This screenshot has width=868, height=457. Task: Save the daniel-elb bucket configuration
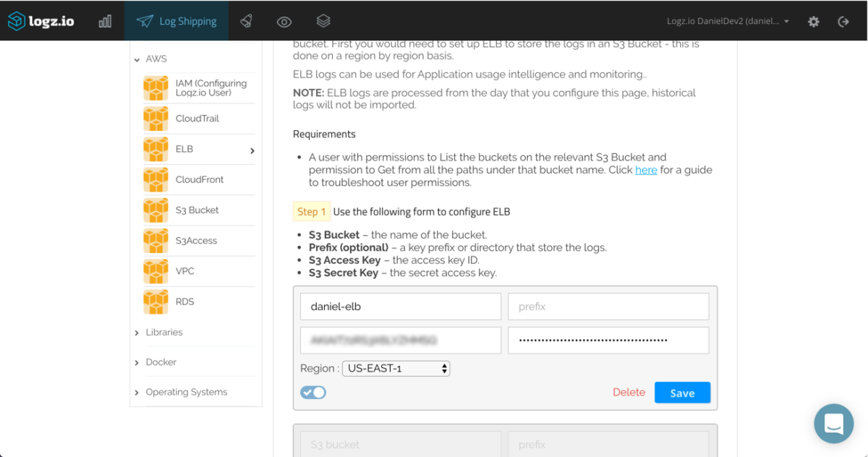[682, 392]
